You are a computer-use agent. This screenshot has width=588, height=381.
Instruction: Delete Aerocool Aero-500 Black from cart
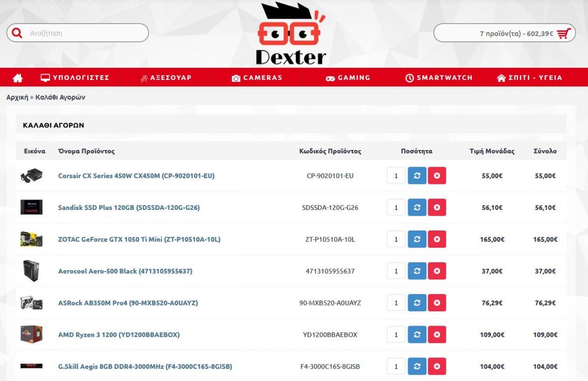(x=437, y=271)
